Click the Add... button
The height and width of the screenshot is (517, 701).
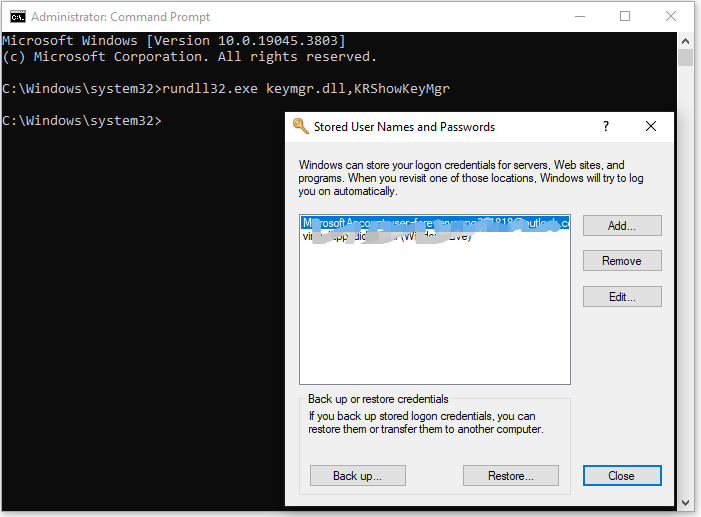[x=622, y=225]
